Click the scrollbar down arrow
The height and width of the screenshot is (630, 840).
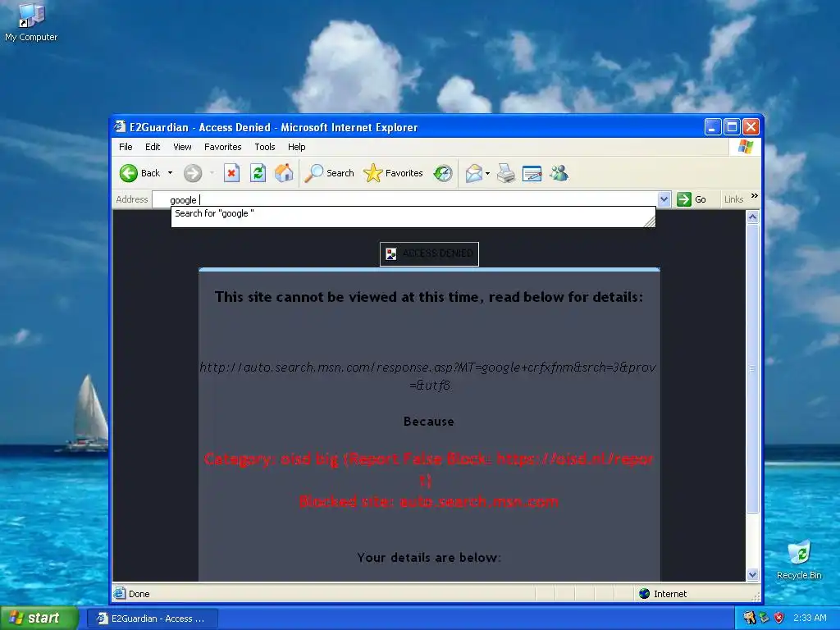pyautogui.click(x=753, y=575)
